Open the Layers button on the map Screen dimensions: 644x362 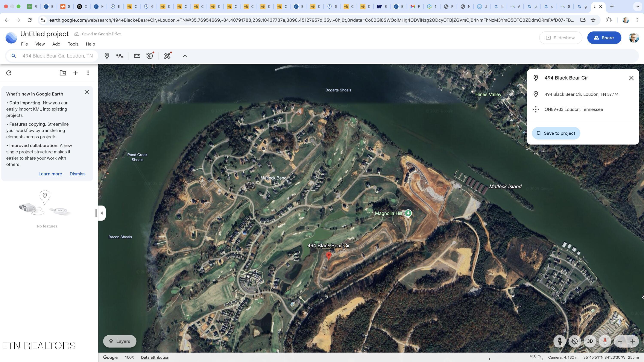pyautogui.click(x=120, y=341)
